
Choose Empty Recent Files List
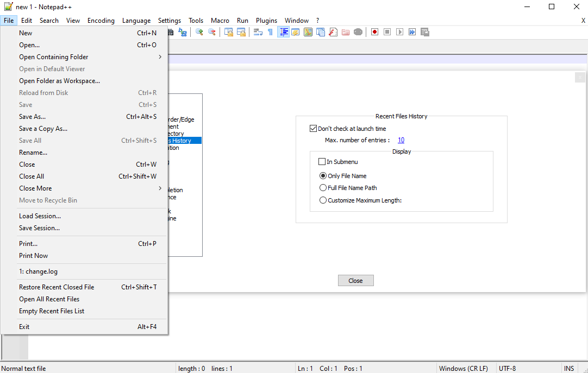click(84, 311)
